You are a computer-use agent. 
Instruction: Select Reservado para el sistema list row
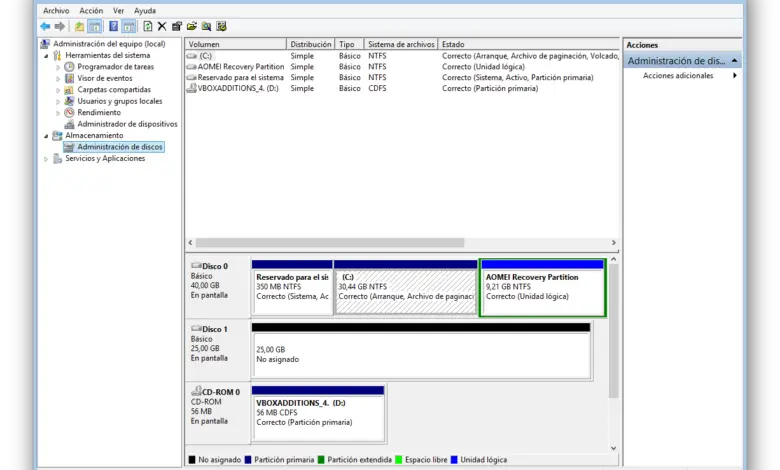(x=402, y=78)
